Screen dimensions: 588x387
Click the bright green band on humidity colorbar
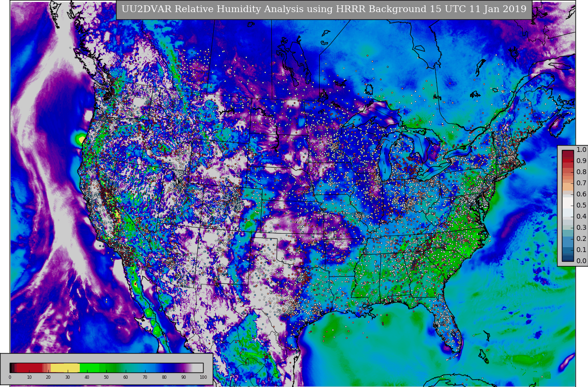[x=89, y=368]
